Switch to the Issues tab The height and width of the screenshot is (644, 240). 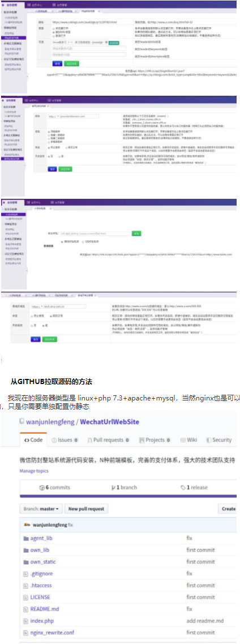coord(65,440)
